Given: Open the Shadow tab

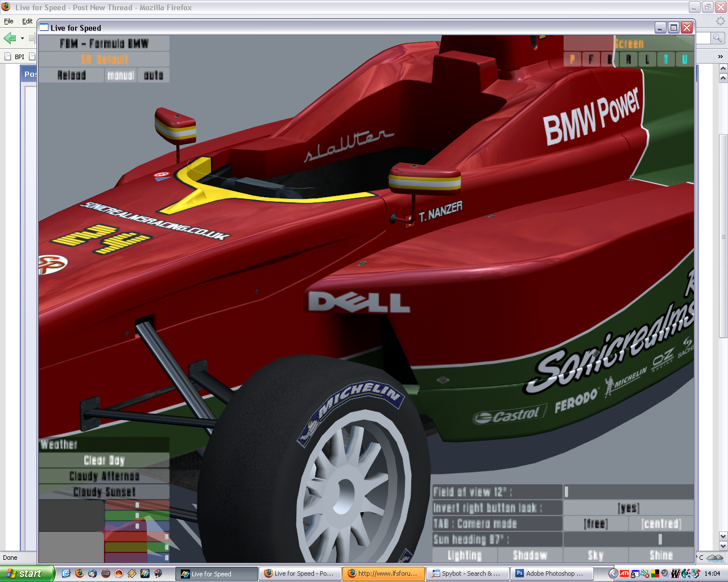Looking at the screenshot, I should click(x=530, y=555).
